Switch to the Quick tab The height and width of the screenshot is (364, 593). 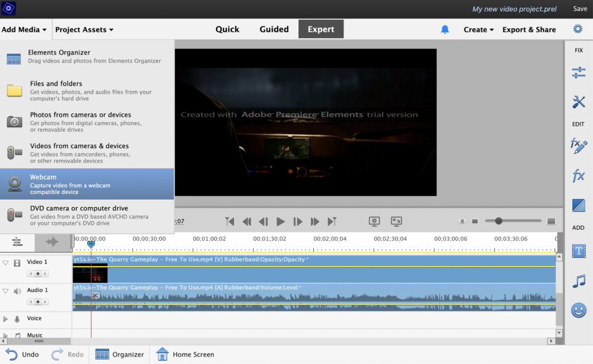pos(227,30)
